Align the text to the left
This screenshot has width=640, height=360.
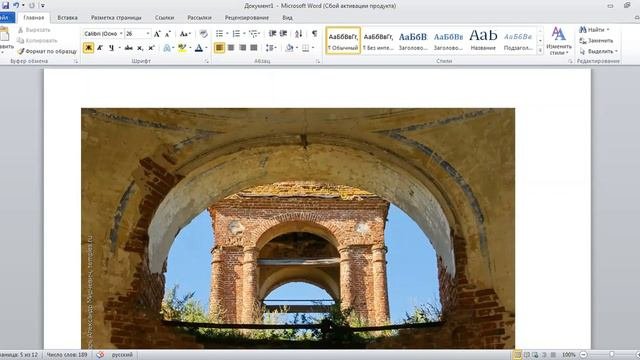click(x=219, y=48)
